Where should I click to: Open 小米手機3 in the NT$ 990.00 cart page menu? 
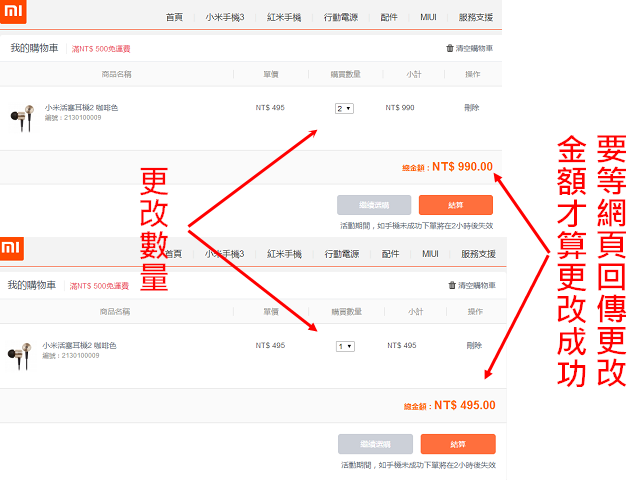point(225,17)
